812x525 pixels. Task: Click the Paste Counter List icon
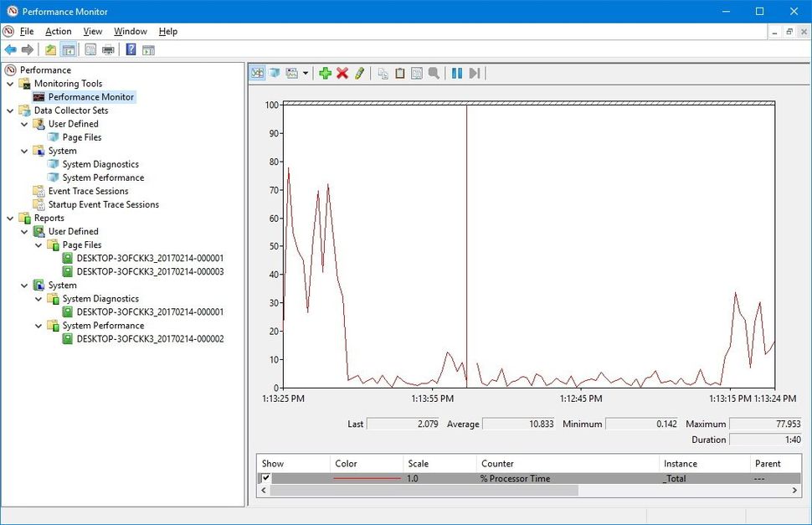(400, 73)
